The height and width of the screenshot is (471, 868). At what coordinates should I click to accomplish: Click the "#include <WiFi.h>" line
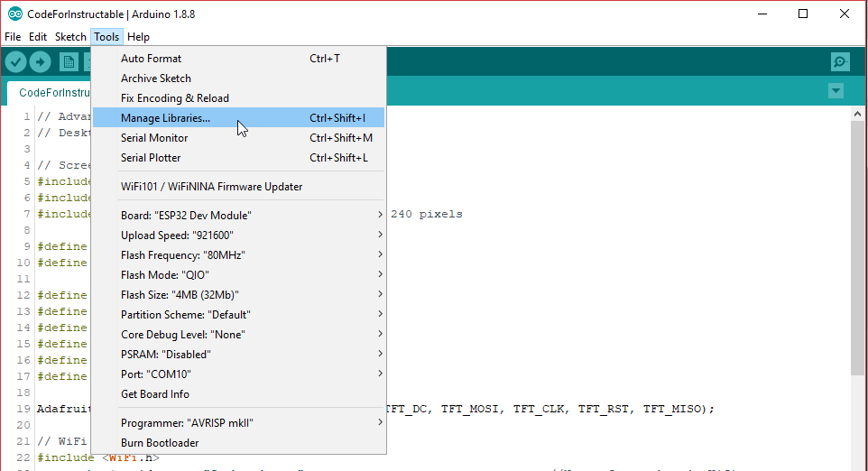pyautogui.click(x=98, y=457)
